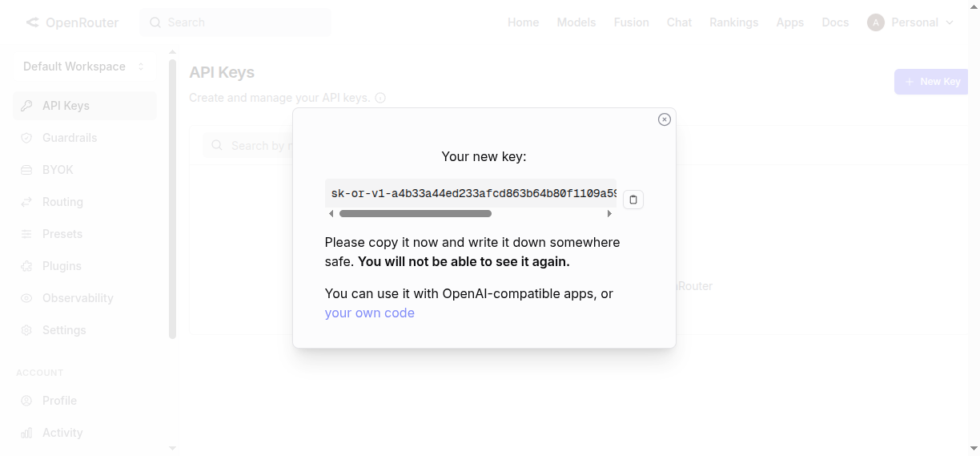The image size is (980, 456).
Task: Open the Apps page
Action: (789, 22)
